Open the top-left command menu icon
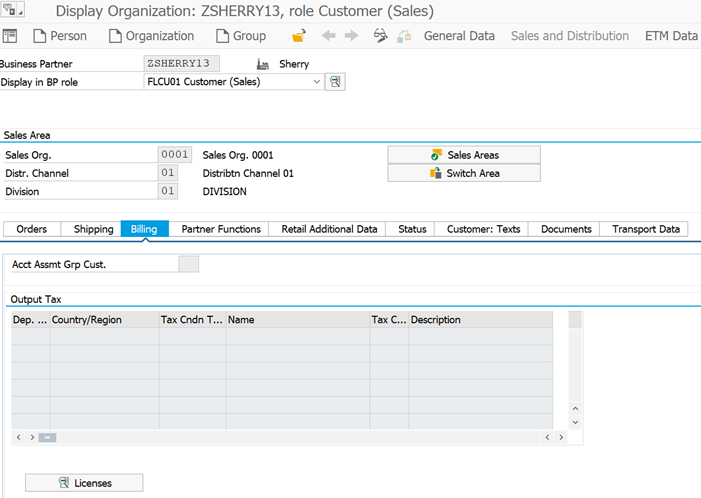The height and width of the screenshot is (498, 701). coord(12,9)
